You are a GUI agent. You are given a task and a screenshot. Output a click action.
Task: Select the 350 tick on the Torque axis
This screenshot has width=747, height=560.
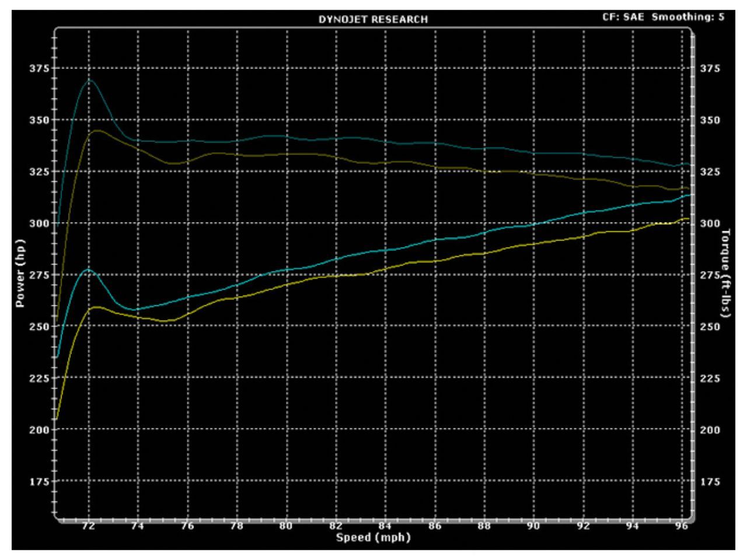[710, 120]
